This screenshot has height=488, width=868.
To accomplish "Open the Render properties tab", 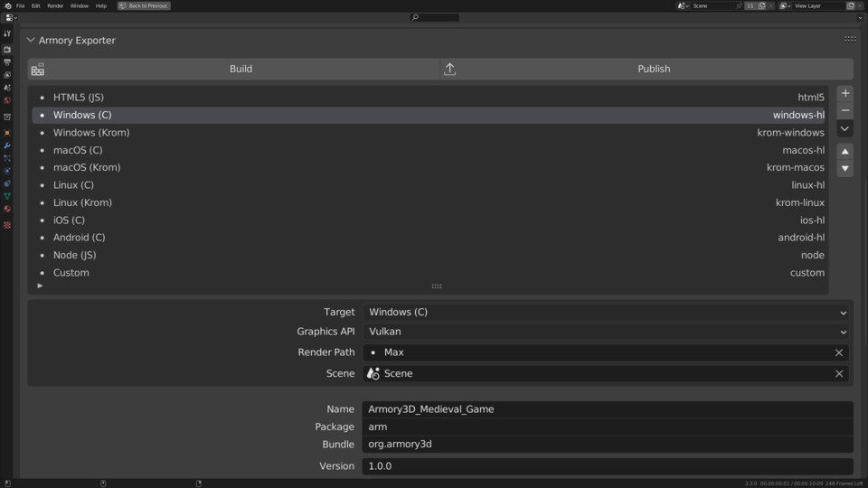I will pyautogui.click(x=7, y=50).
